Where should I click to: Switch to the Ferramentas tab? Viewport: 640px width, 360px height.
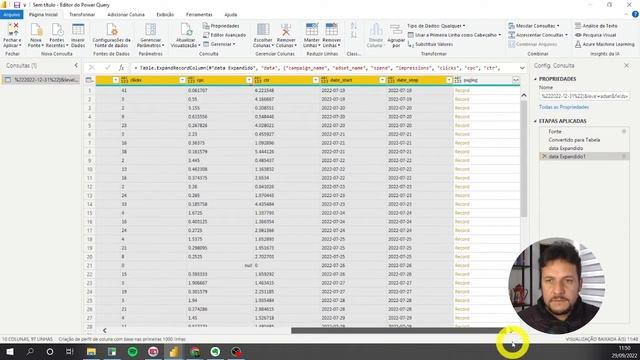(x=199, y=15)
